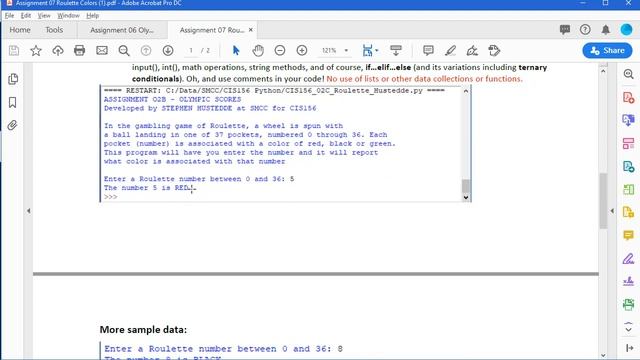Open Fill & Sign pen in right pane
This screenshot has width=640, height=360.
629,258
